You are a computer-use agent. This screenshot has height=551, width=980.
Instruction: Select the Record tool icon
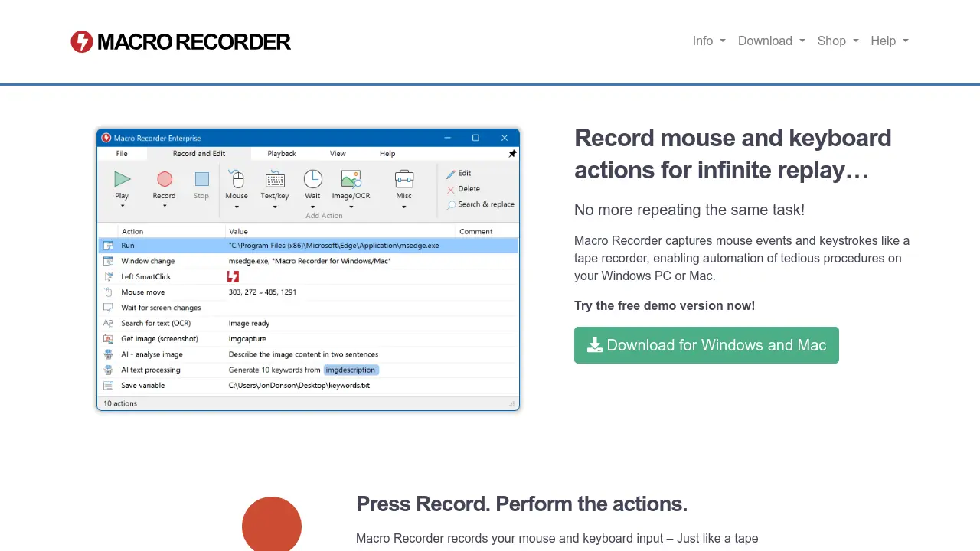[164, 179]
